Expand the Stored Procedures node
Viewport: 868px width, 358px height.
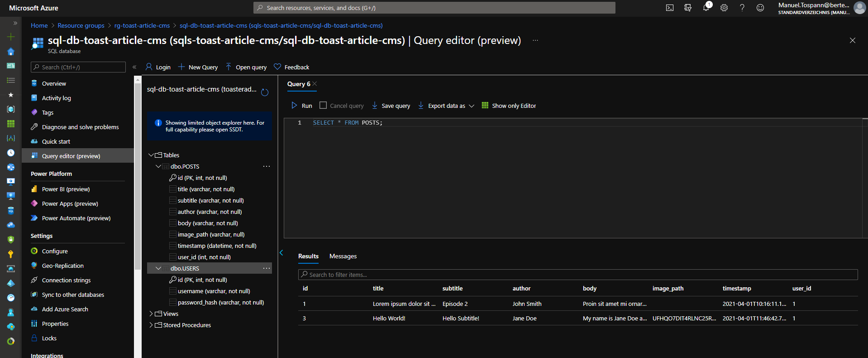151,325
